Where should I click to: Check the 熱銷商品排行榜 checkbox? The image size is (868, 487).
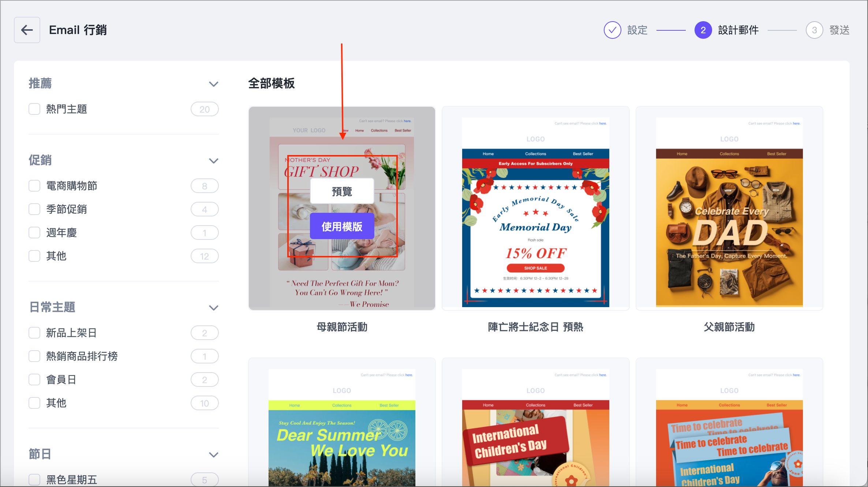[34, 356]
